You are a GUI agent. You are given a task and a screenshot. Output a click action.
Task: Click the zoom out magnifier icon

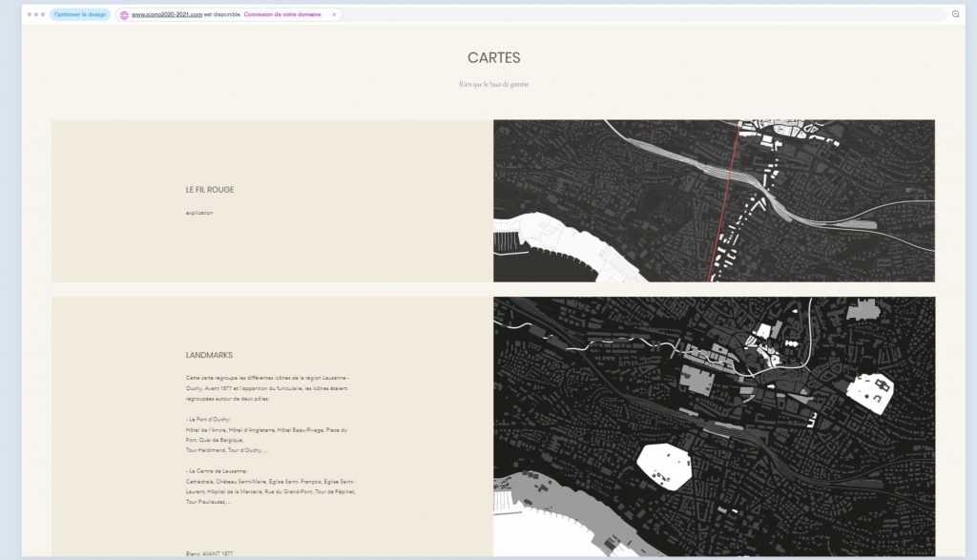(956, 14)
